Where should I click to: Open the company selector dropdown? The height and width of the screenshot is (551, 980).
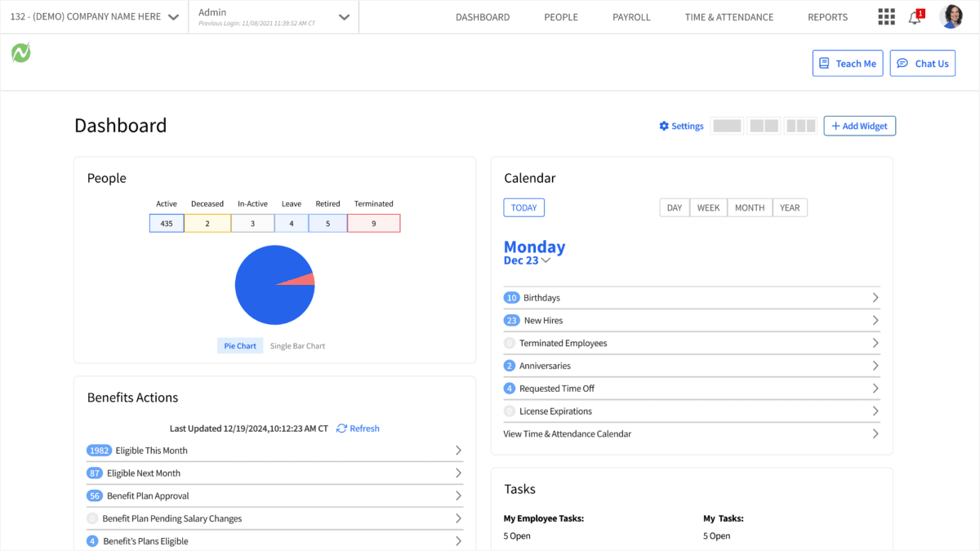172,16
